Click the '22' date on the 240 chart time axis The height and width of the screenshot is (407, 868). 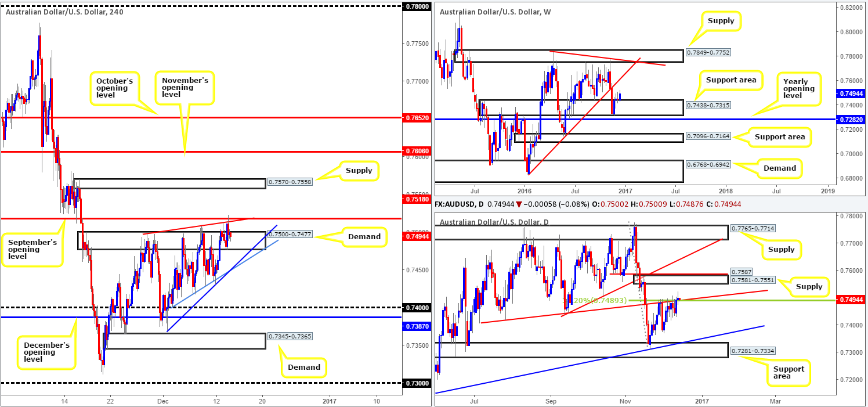click(x=110, y=401)
